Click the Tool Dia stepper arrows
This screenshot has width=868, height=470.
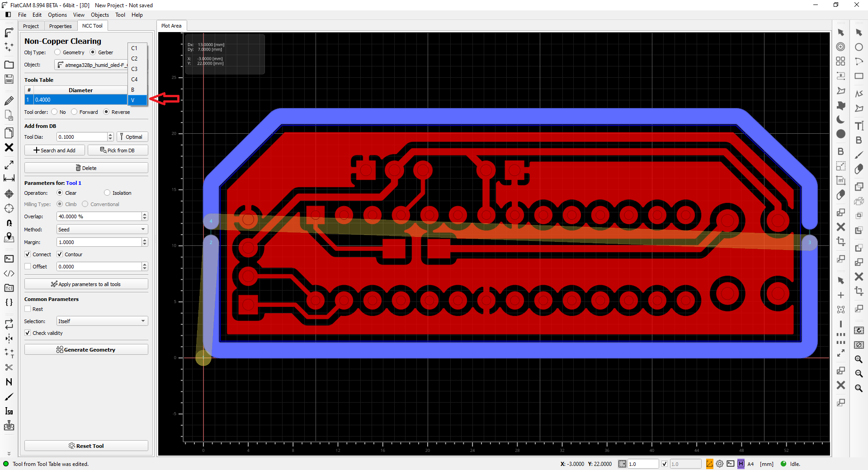110,137
